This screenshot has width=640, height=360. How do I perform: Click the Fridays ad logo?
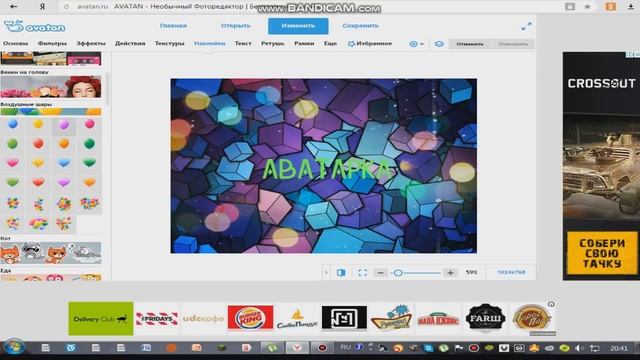point(157,318)
